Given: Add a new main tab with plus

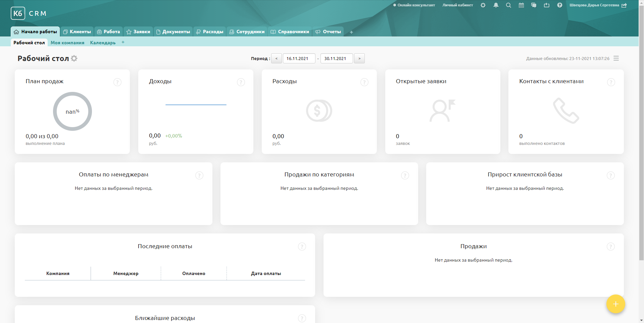Looking at the screenshot, I should (x=351, y=32).
